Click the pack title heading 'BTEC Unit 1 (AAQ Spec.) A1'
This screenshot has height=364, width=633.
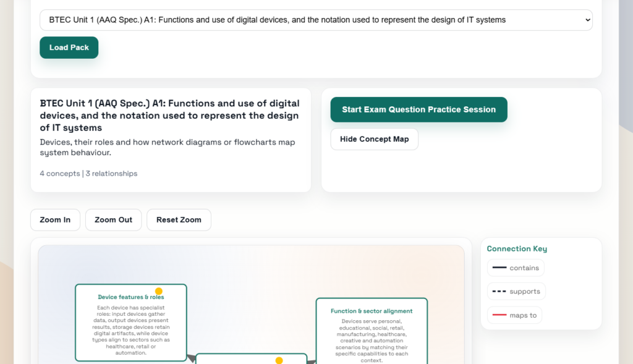pyautogui.click(x=169, y=116)
